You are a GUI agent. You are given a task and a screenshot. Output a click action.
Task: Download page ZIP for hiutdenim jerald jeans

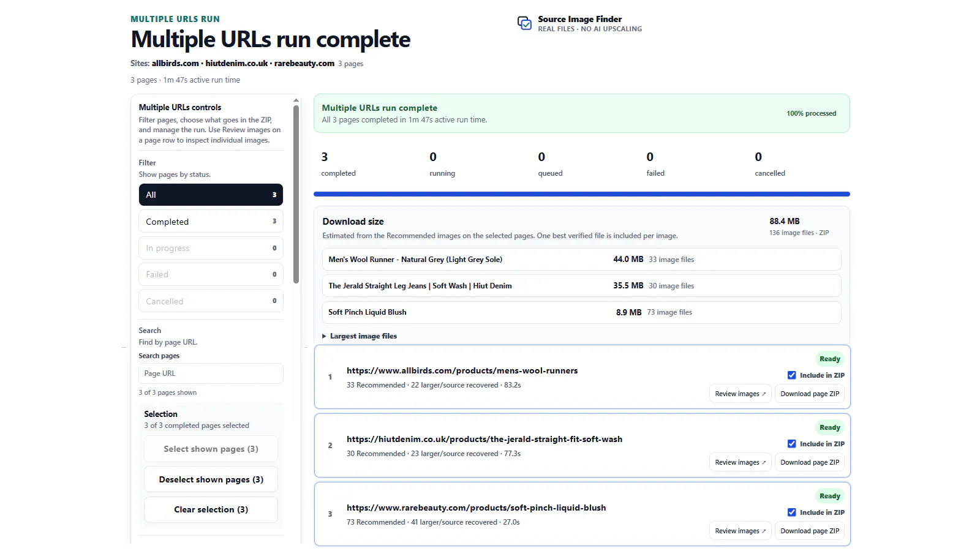tap(810, 462)
